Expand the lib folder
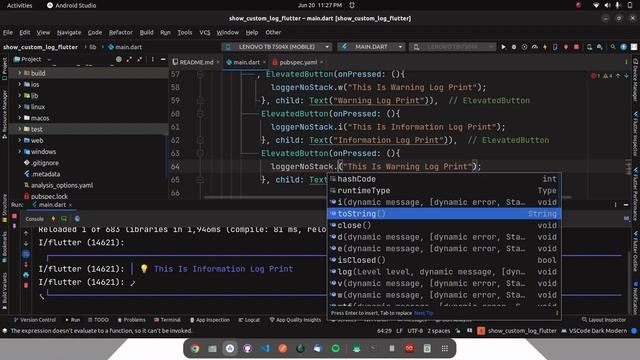The image size is (640, 360). (x=19, y=96)
